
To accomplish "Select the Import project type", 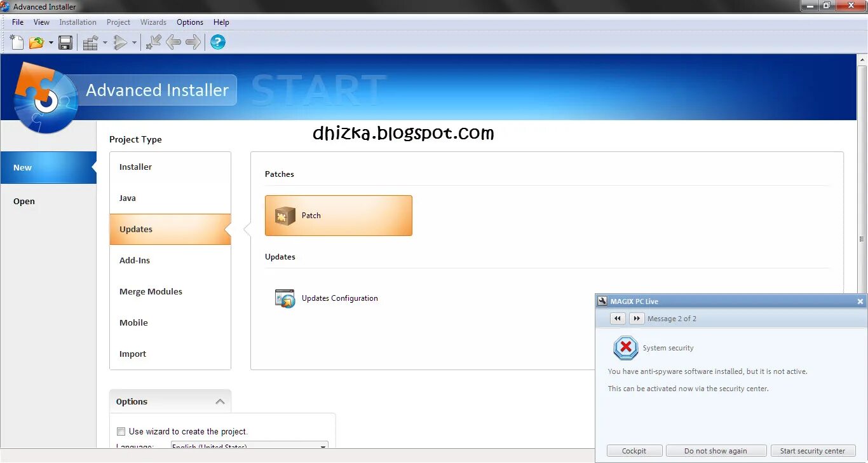I will (170, 354).
